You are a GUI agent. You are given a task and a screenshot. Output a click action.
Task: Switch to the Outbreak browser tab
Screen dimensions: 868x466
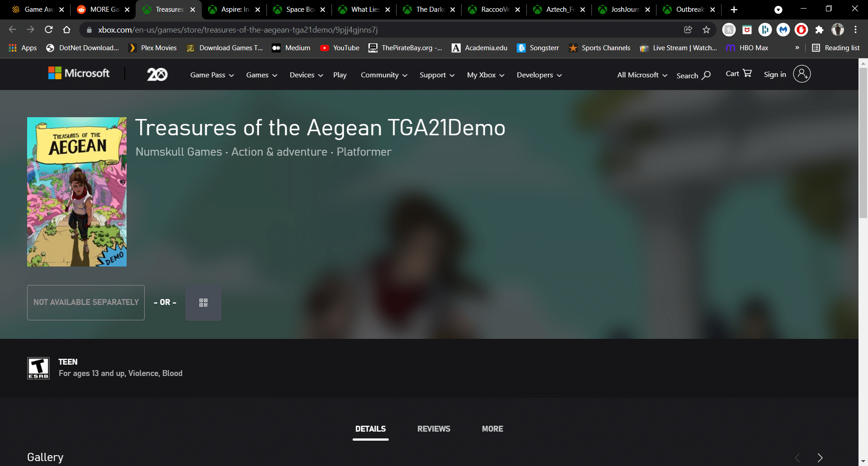pyautogui.click(x=689, y=10)
